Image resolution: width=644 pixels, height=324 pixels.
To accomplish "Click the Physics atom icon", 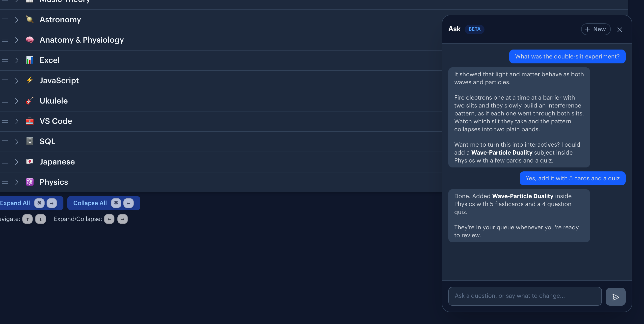I will tap(30, 182).
